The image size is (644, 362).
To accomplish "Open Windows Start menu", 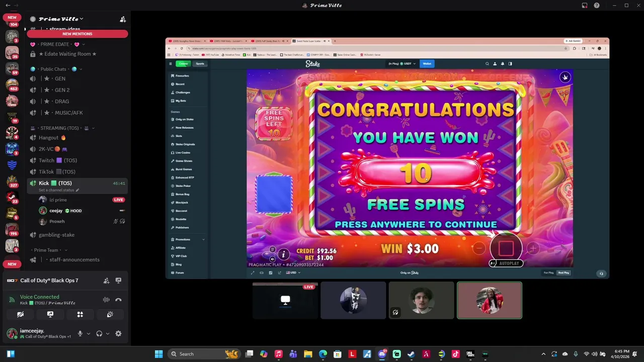I will coord(158,354).
